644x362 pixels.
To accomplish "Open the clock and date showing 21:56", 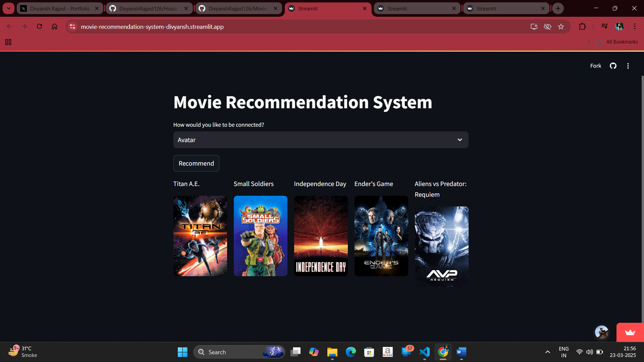I will pos(623,352).
